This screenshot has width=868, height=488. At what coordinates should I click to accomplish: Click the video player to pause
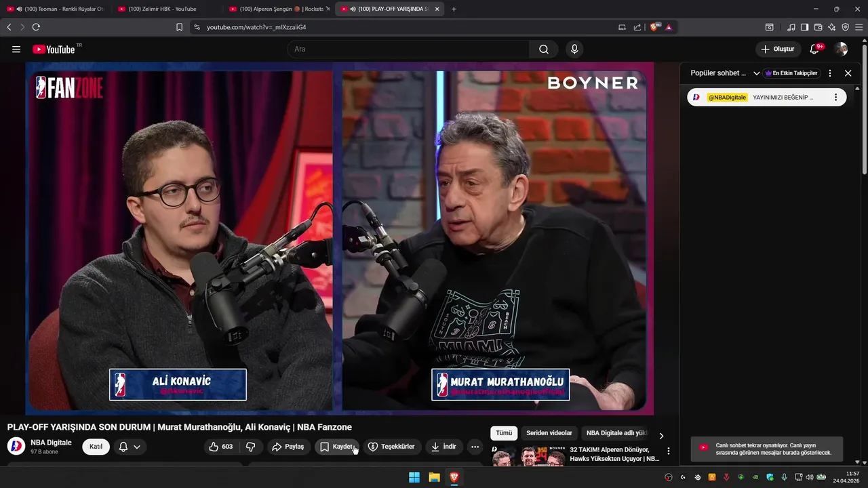point(339,237)
